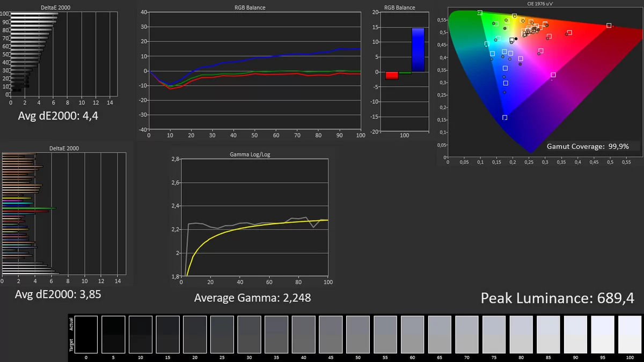The width and height of the screenshot is (644, 362).
Task: Click the red bar in RGB Balance bar chart
Action: (x=392, y=75)
